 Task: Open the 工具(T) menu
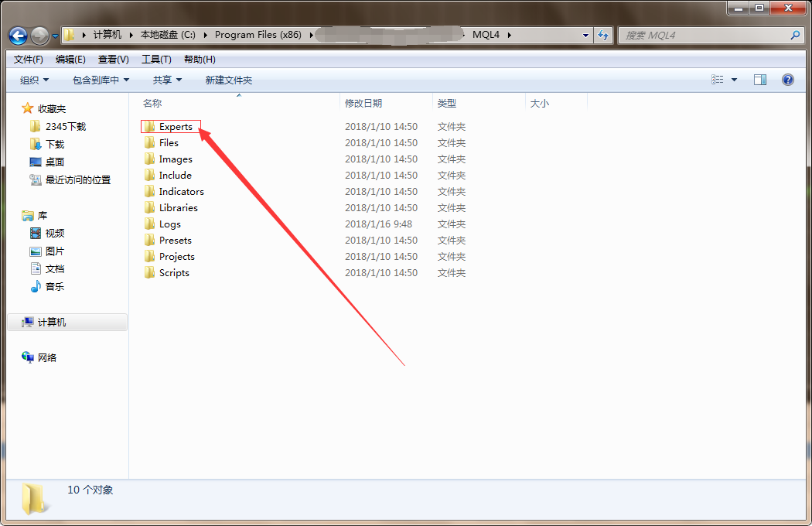click(x=156, y=60)
